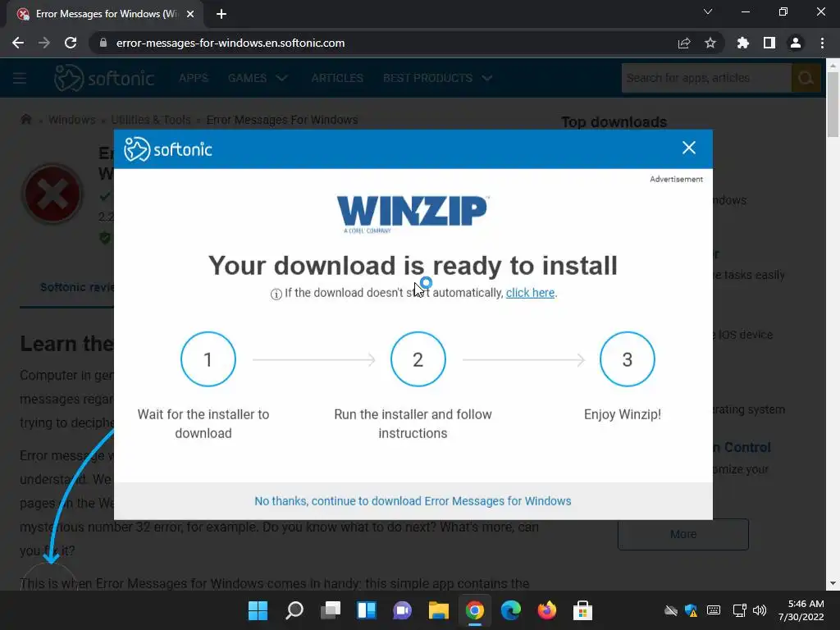Screen dimensions: 840x630
Task: Go to home breadcrumb icon
Action: pos(25,120)
